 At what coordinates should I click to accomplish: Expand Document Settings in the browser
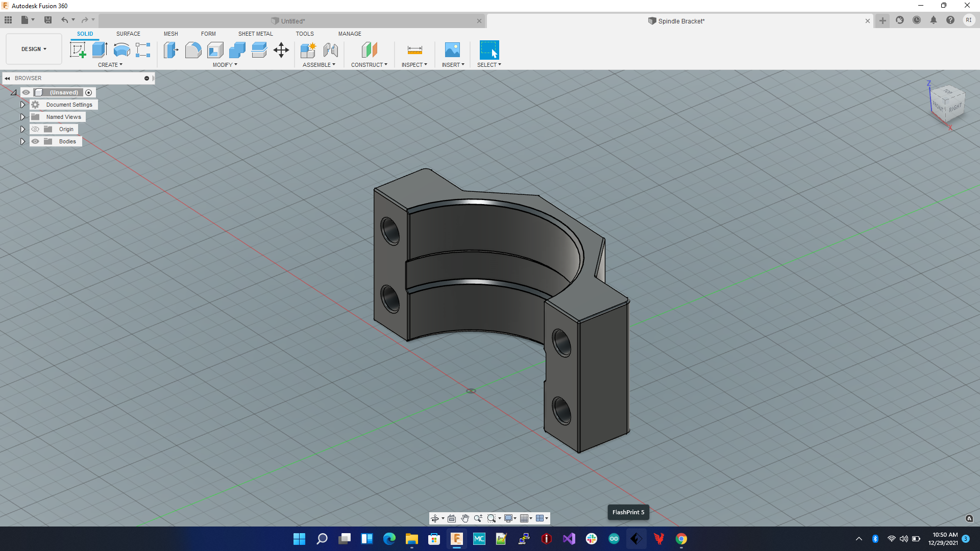[22, 105]
